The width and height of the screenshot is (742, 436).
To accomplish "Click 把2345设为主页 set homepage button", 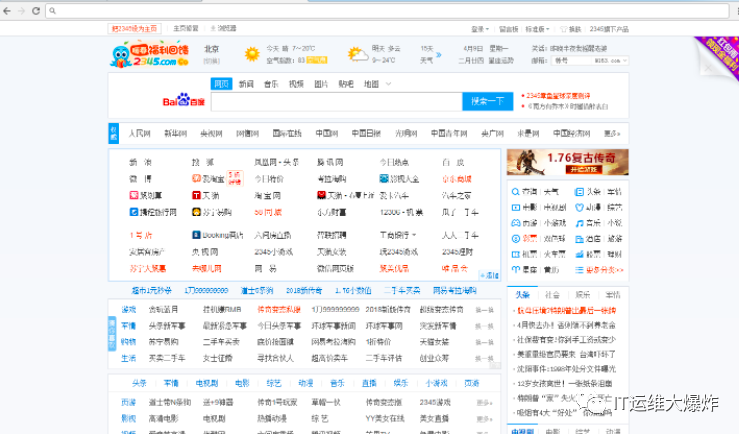I will pos(134,28).
